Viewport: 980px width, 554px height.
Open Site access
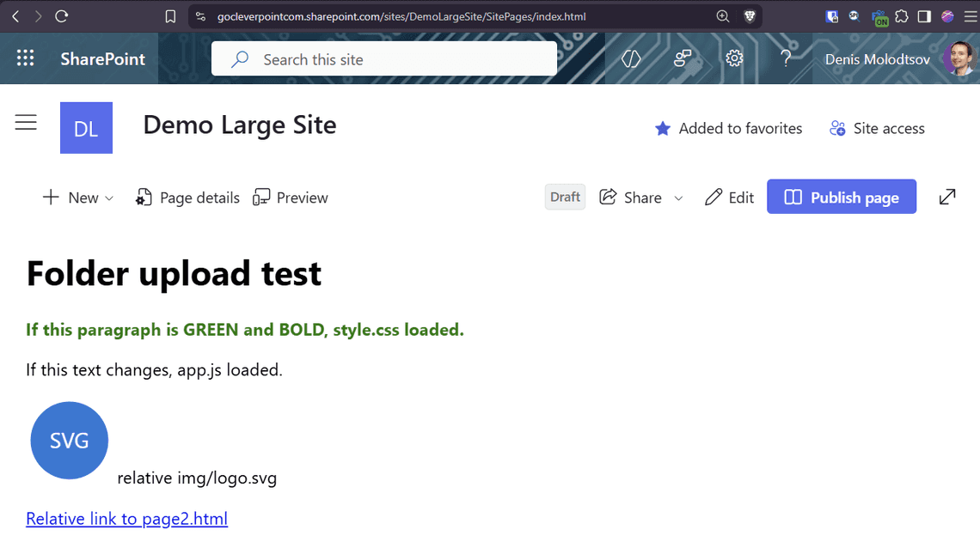coord(877,129)
